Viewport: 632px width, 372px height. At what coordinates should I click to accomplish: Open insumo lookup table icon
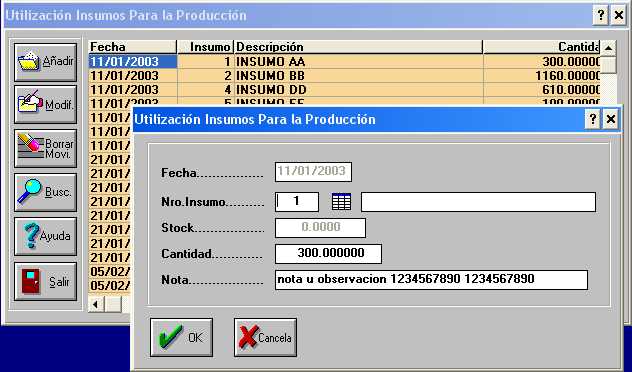coord(341,202)
